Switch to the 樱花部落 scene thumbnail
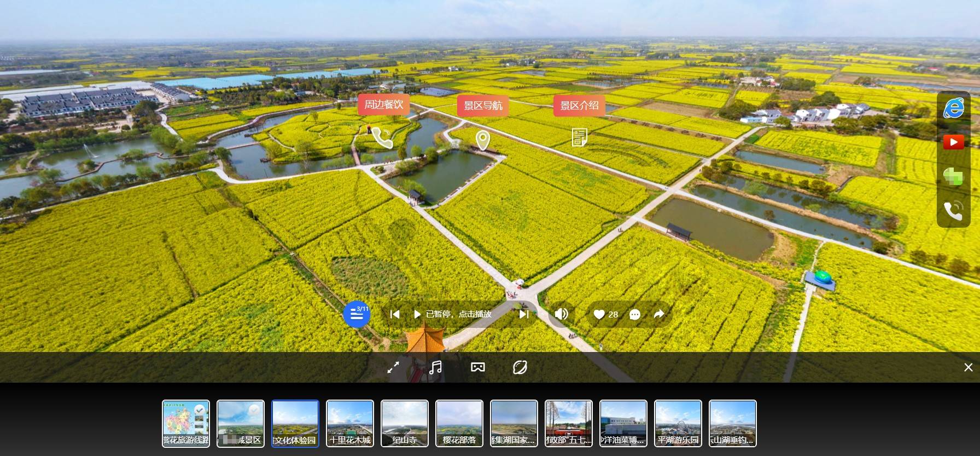This screenshot has height=456, width=980. coord(459,423)
